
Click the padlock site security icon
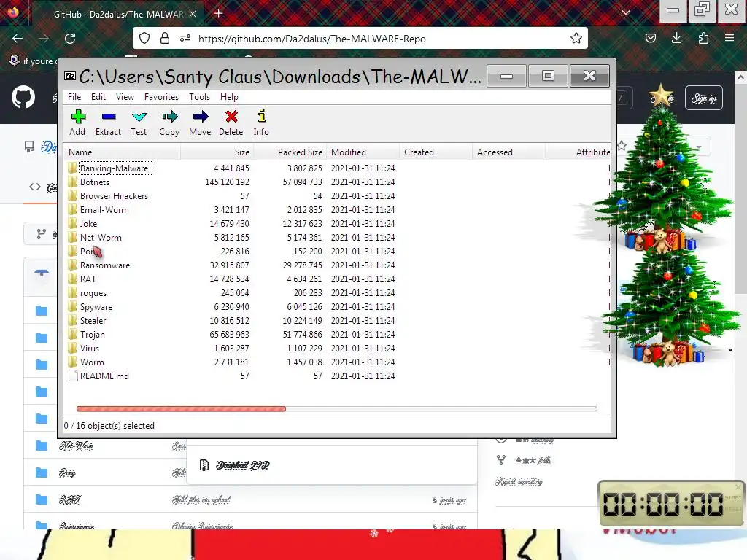[165, 38]
